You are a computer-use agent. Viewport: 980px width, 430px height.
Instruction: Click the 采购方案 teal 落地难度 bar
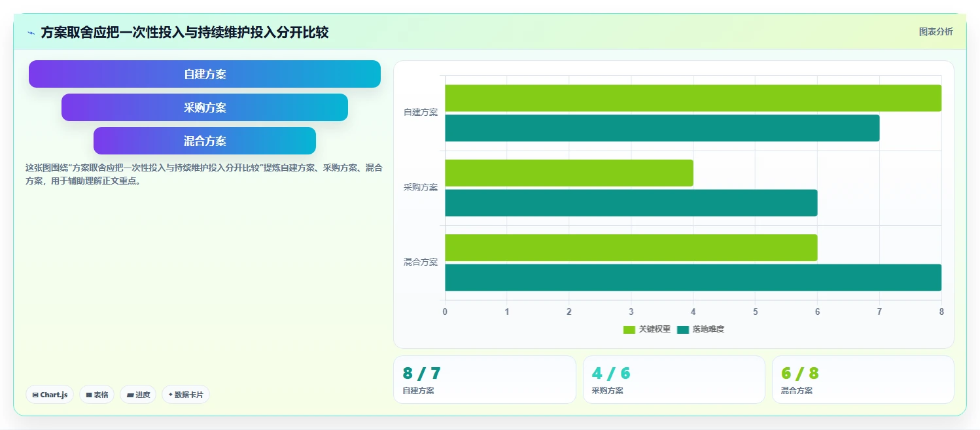click(x=631, y=203)
